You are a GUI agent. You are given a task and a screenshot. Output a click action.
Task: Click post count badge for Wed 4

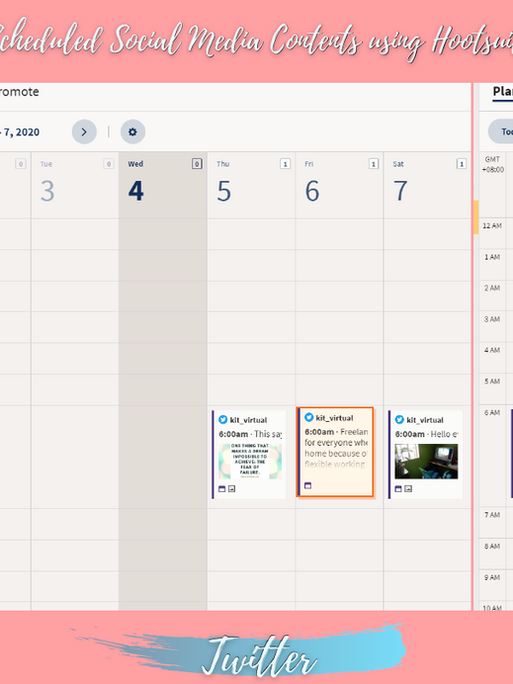(x=197, y=164)
